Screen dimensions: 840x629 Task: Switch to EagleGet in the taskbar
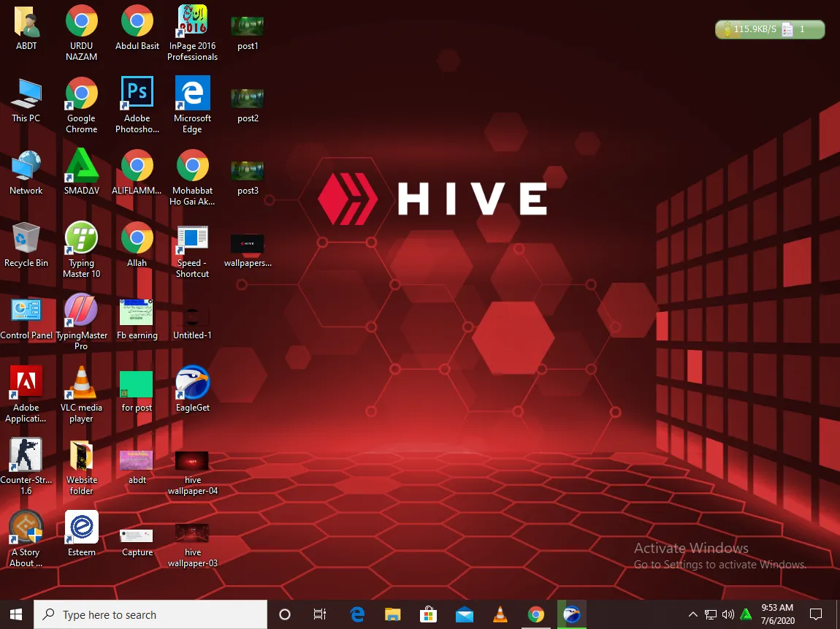point(572,614)
